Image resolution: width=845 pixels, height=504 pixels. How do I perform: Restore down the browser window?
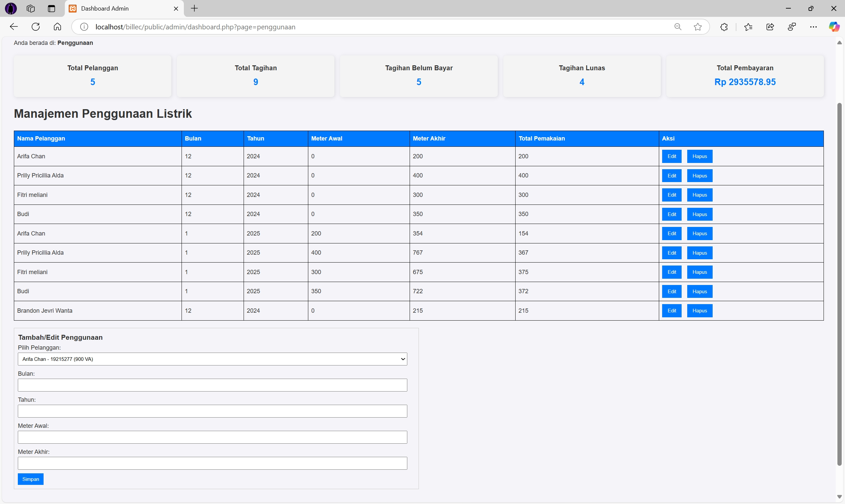click(811, 9)
